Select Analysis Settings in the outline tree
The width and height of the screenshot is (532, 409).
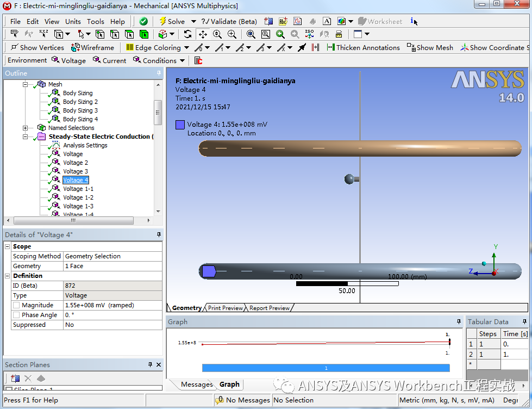tap(85, 145)
